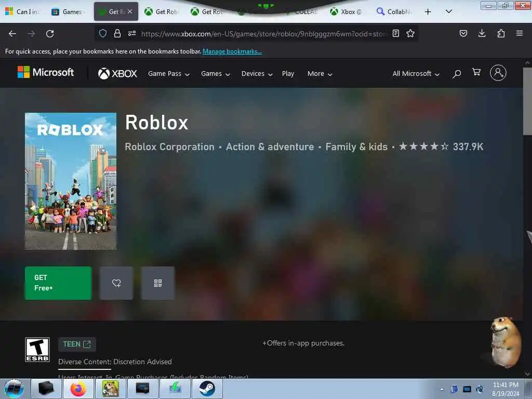Open the TEEN rating external link
This screenshot has width=532, height=399.
[x=77, y=344]
